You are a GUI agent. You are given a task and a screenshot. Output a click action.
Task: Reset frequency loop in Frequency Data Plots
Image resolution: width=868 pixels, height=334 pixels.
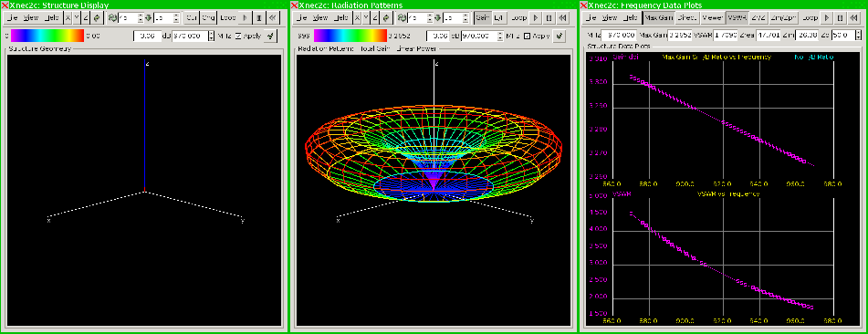point(853,17)
